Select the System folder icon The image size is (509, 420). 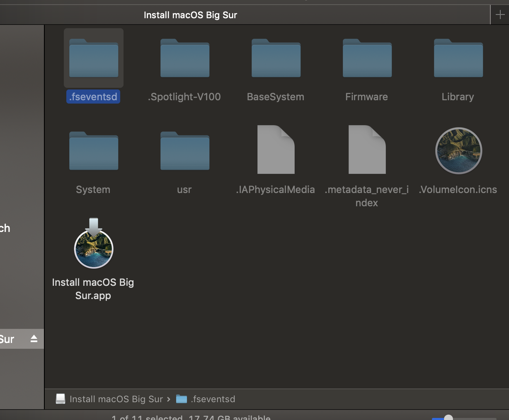point(94,151)
